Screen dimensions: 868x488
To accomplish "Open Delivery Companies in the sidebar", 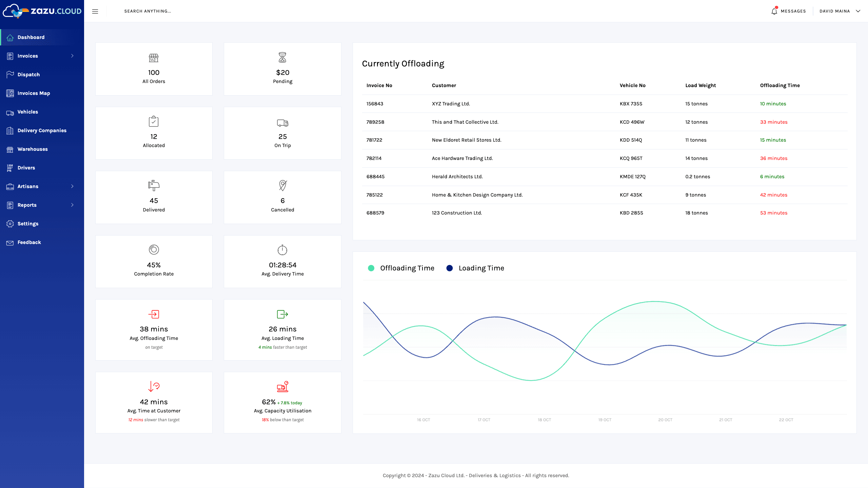I will (x=42, y=130).
